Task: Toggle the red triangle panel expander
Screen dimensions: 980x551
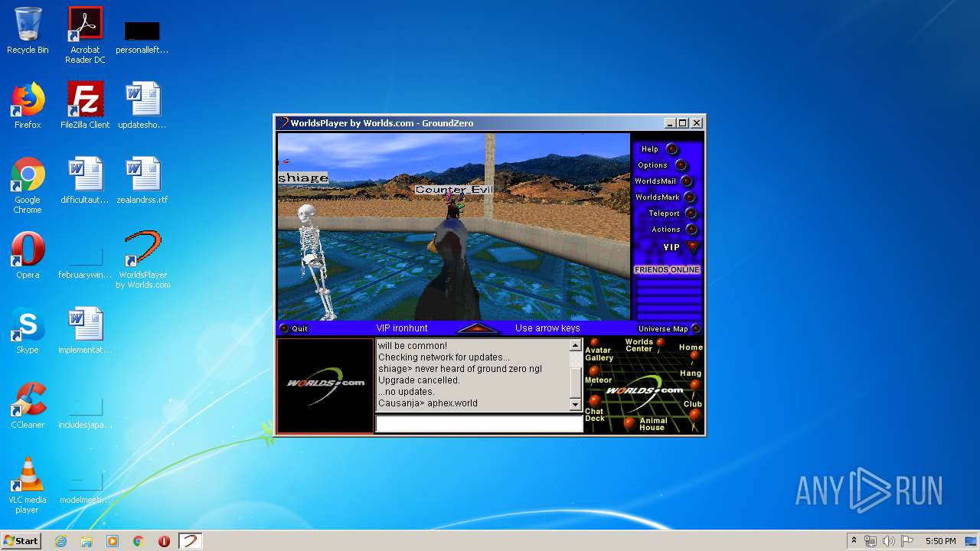Action: 477,328
